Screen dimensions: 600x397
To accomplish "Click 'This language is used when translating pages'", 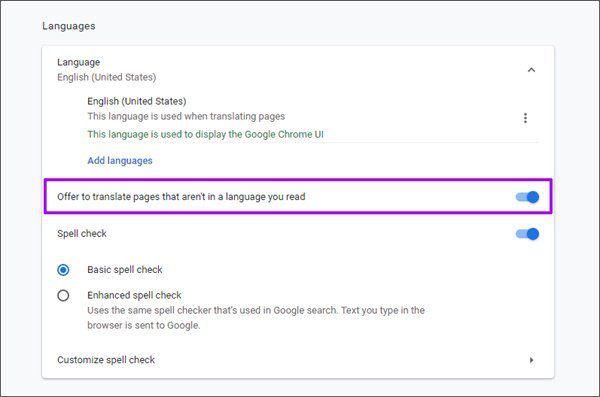I will coord(186,116).
